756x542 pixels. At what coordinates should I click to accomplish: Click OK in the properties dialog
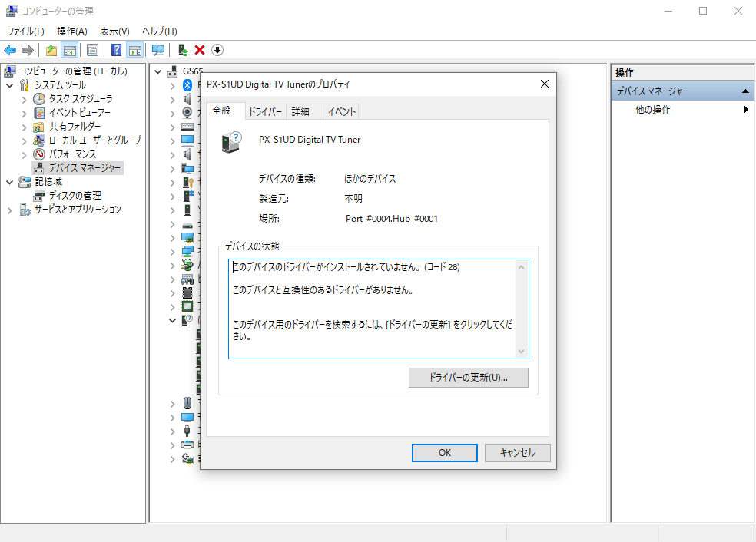pos(445,453)
